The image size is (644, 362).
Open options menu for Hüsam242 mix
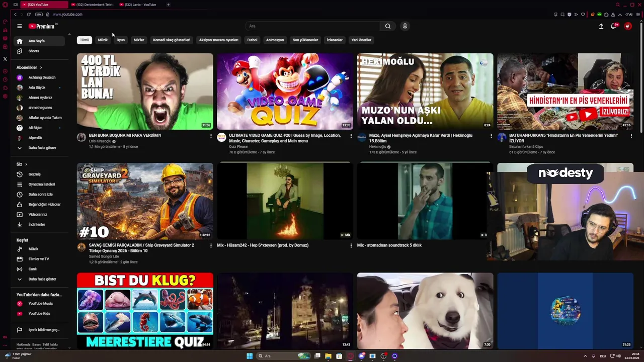[351, 245]
